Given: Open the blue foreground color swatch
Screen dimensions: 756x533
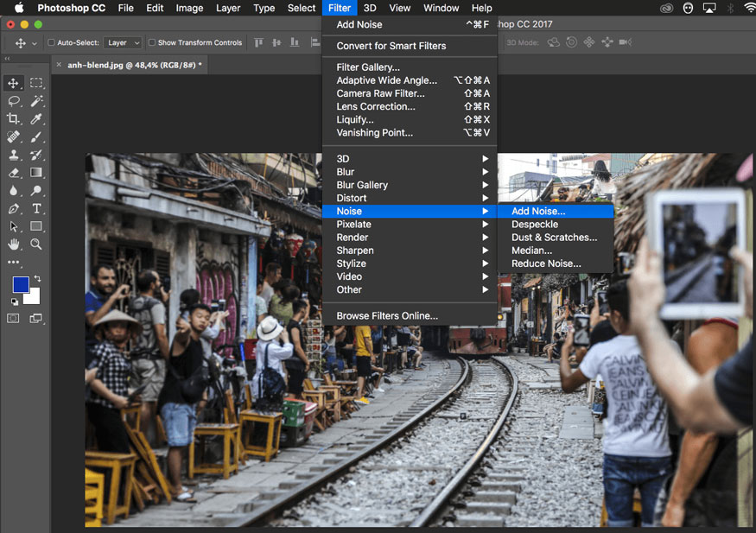Looking at the screenshot, I should pos(20,284).
